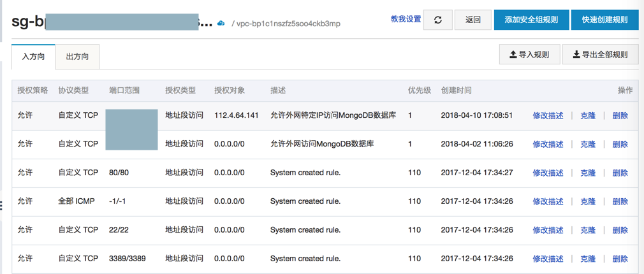This screenshot has height=274, width=644.
Task: Clone the port 3389/3389 rule
Action: [587, 259]
